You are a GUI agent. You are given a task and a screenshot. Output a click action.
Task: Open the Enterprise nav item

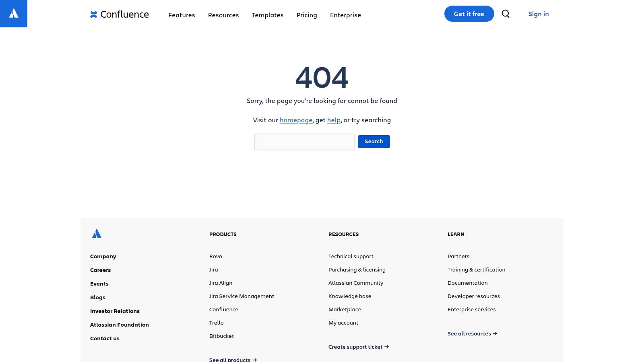pyautogui.click(x=345, y=15)
